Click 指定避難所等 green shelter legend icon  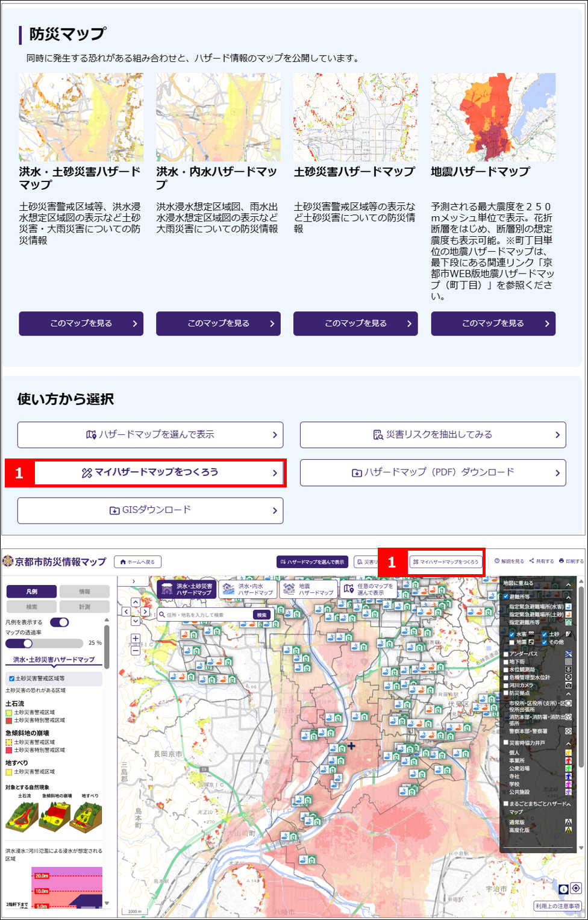[x=568, y=622]
